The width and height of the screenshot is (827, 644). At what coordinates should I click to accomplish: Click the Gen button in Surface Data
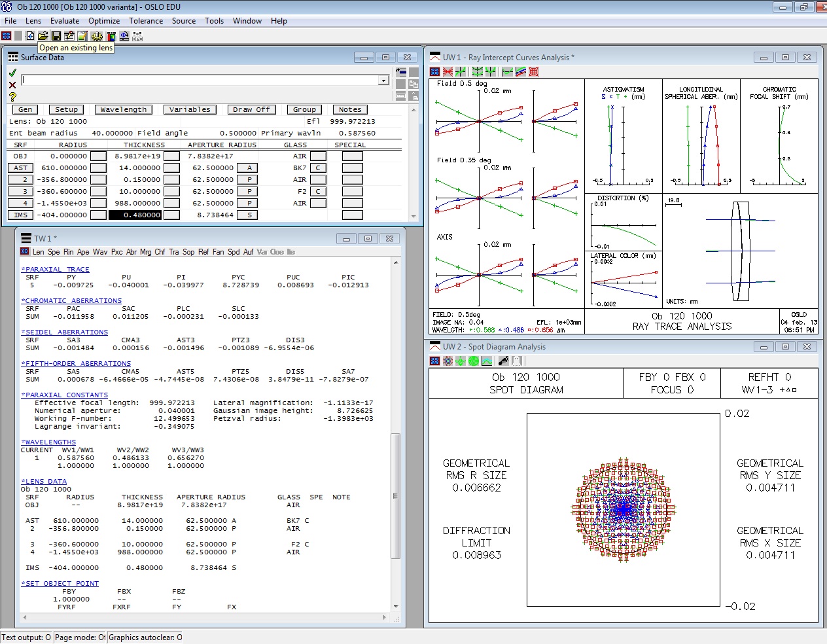[25, 109]
